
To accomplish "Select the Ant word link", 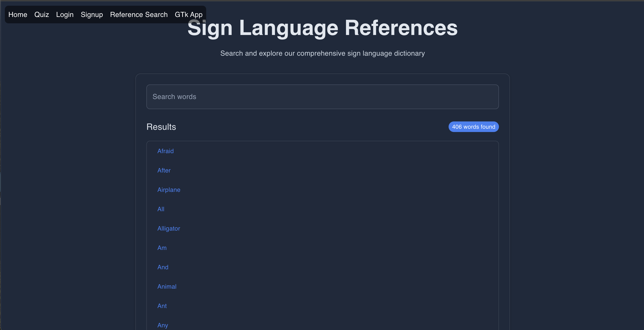I will coord(162,306).
